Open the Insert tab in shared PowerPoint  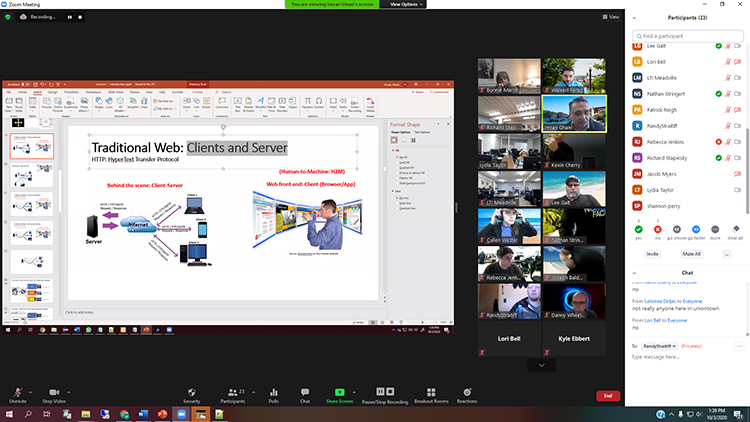tap(37, 92)
